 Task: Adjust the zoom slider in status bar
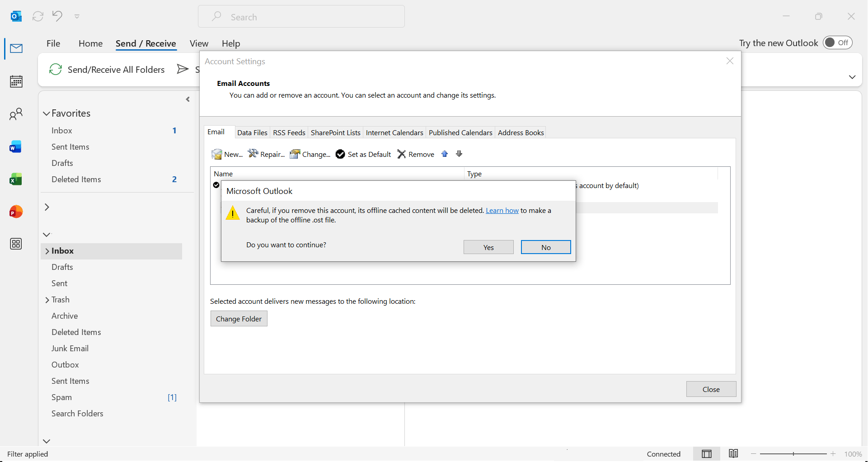793,454
